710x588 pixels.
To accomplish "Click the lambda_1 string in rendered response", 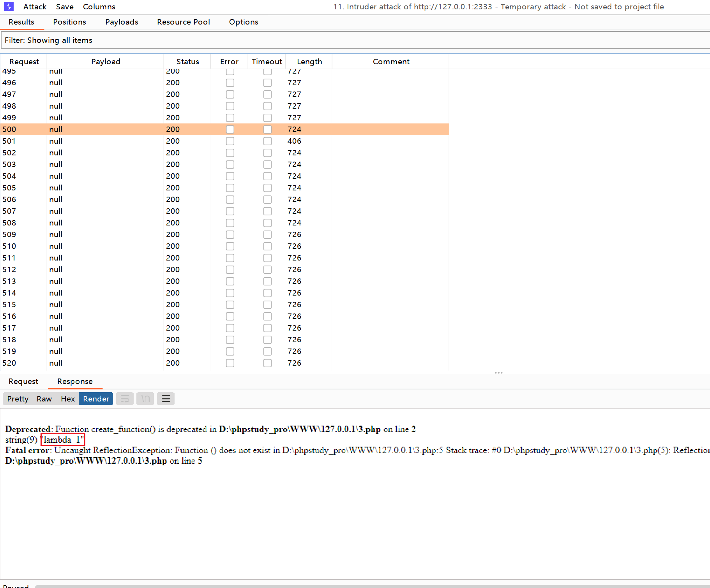I will 62,440.
